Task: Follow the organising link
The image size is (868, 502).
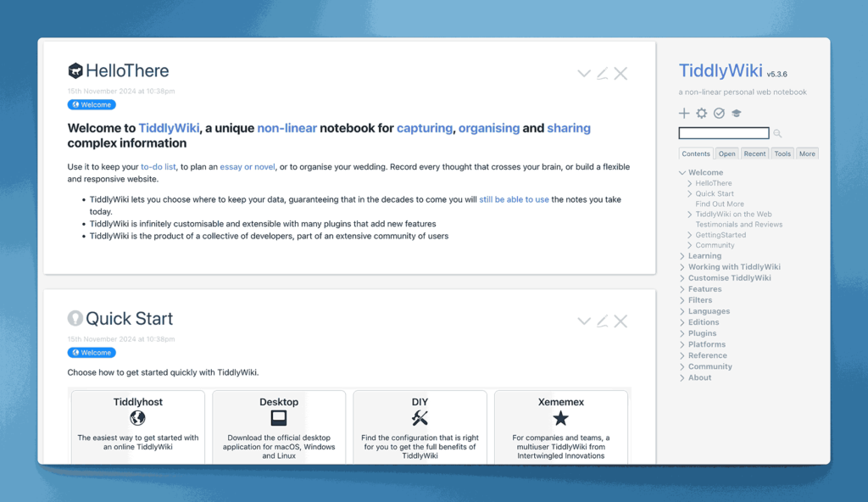Action: coord(489,128)
